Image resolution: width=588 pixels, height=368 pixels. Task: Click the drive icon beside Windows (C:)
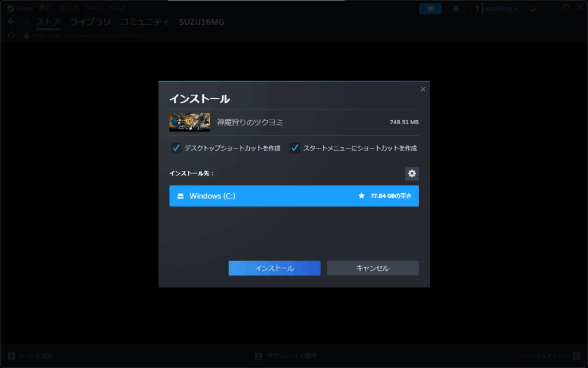(180, 196)
